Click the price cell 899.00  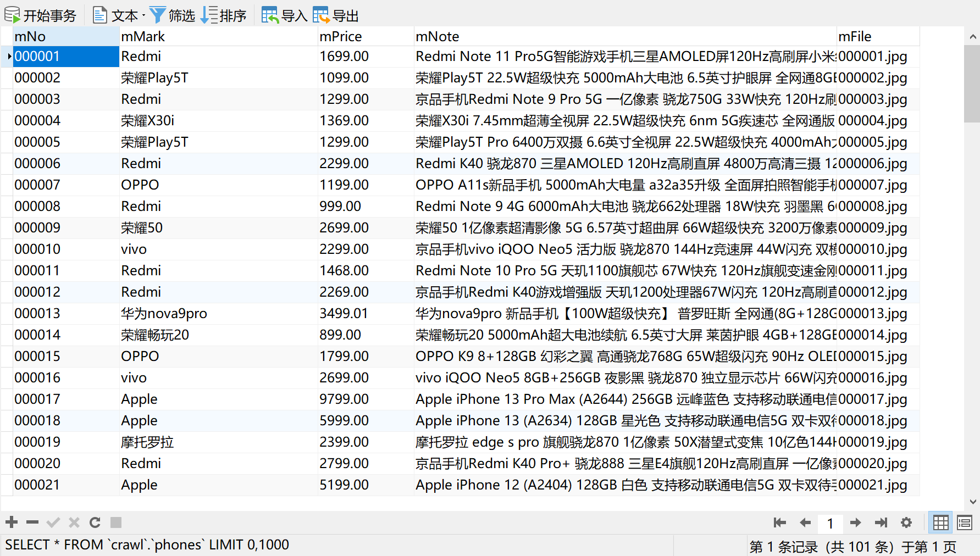[366, 335]
